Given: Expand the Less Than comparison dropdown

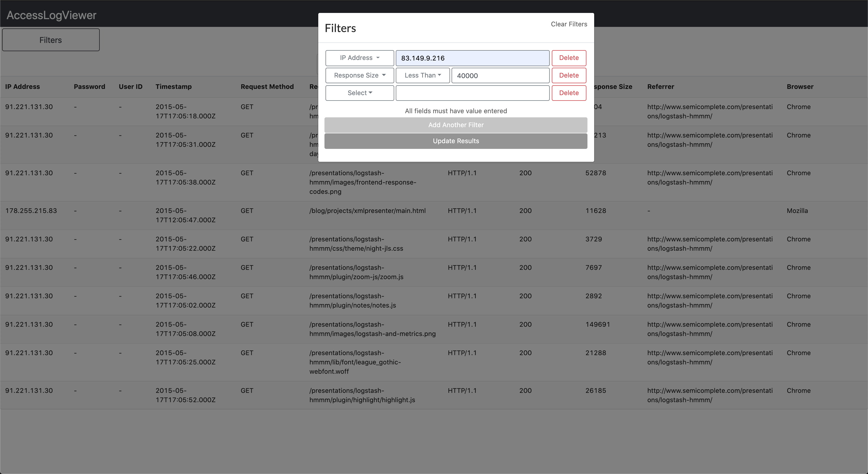Looking at the screenshot, I should point(423,75).
